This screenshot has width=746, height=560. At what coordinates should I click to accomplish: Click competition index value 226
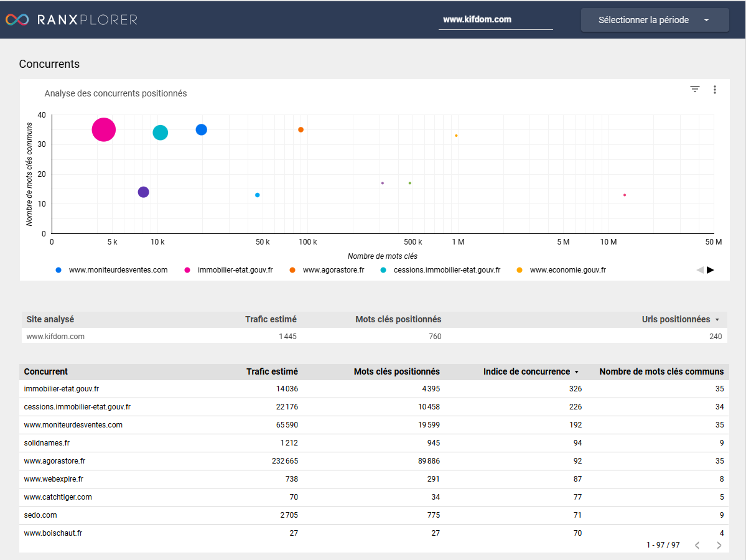click(x=576, y=407)
